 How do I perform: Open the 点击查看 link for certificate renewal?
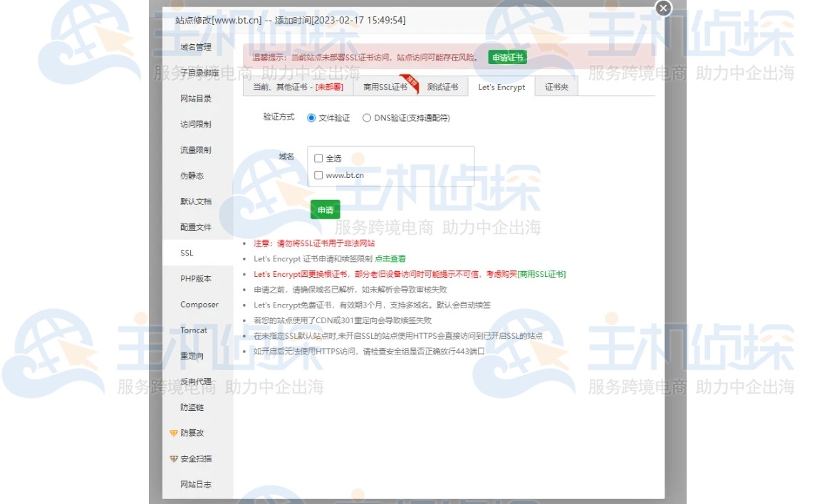point(390,259)
